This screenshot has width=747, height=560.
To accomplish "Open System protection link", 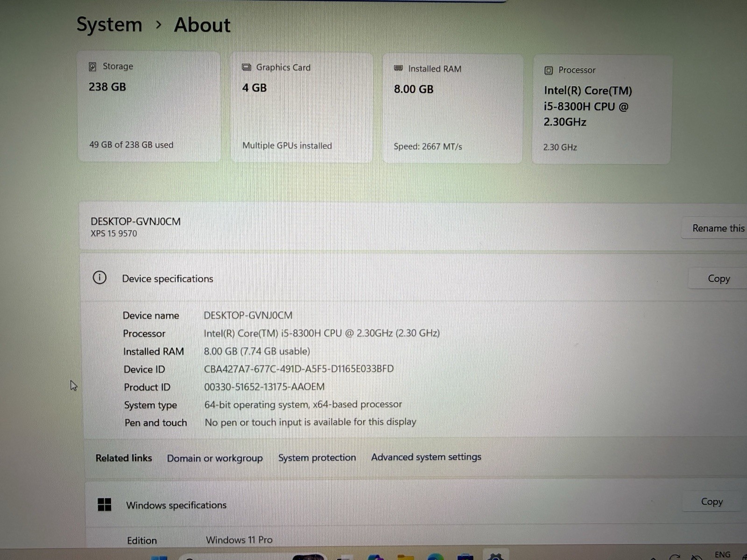I will pyautogui.click(x=317, y=458).
